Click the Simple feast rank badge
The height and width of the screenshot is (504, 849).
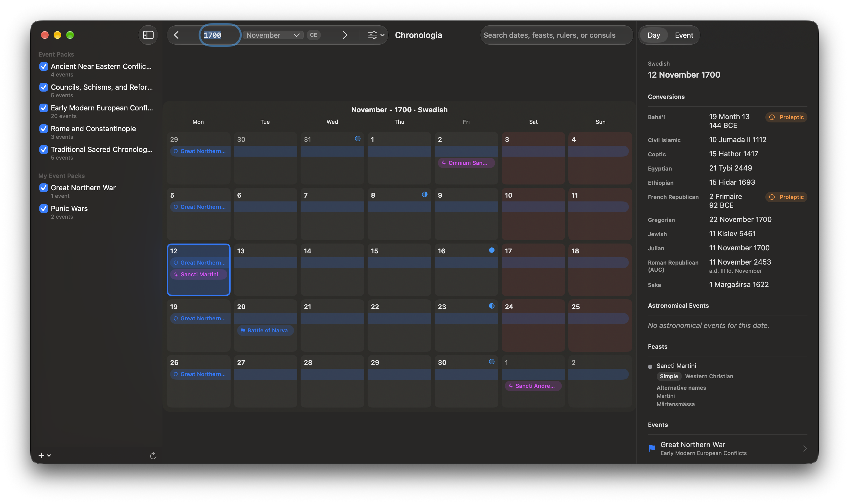(668, 376)
